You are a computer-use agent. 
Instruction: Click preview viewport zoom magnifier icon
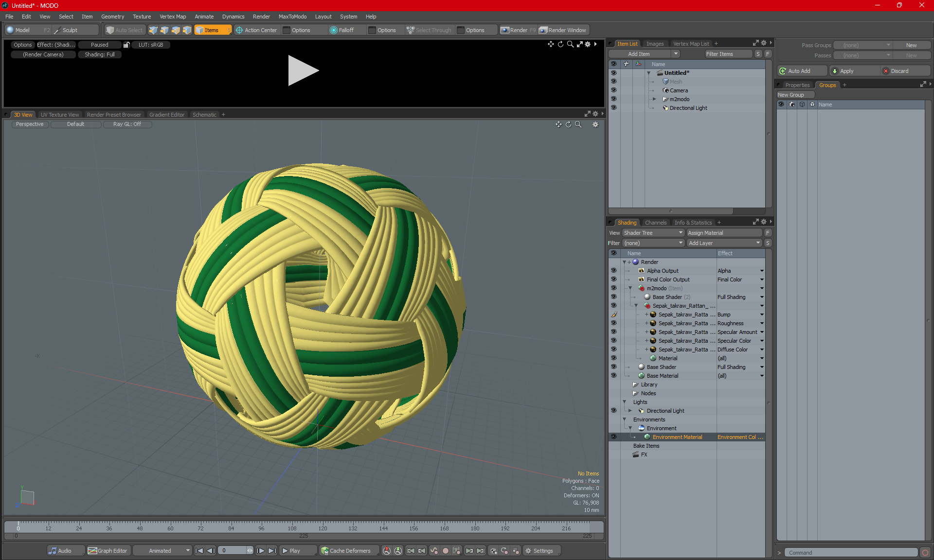click(x=570, y=44)
